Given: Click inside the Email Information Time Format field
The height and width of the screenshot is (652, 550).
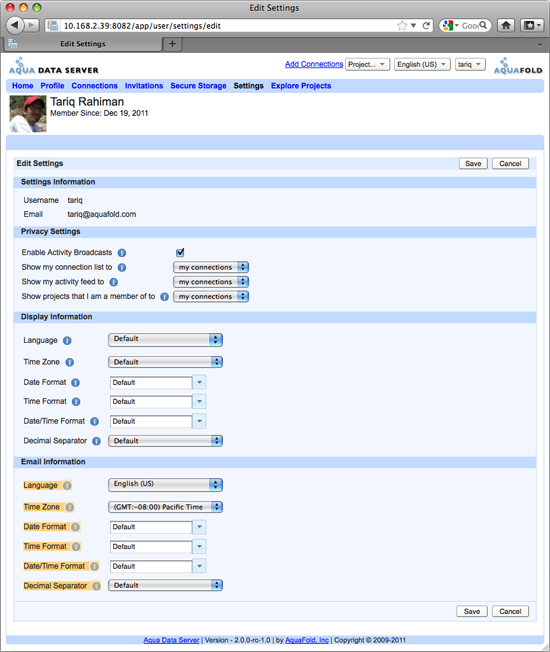Looking at the screenshot, I should (x=151, y=546).
